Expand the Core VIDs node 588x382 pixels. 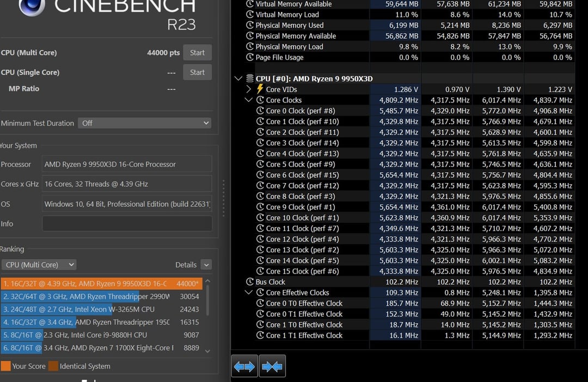point(249,89)
